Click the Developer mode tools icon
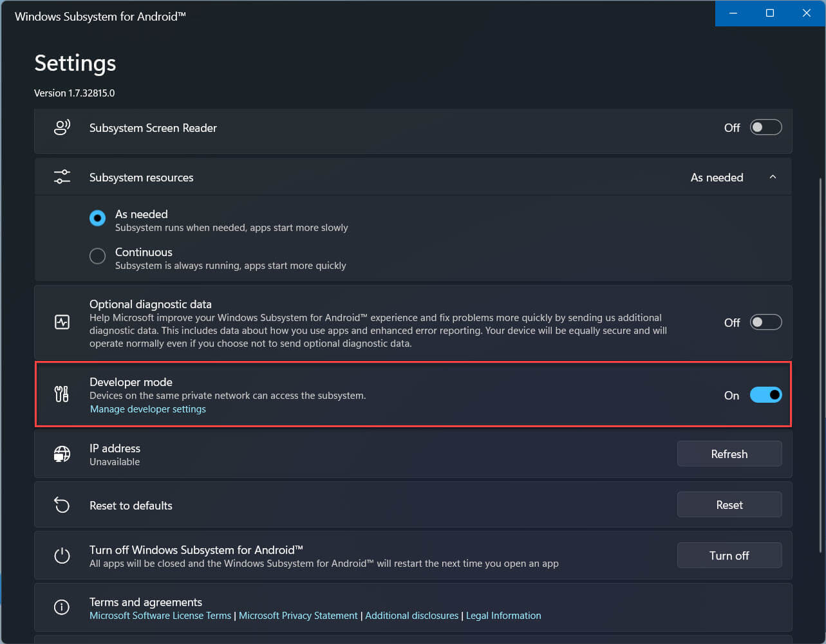This screenshot has height=644, width=826. point(62,394)
